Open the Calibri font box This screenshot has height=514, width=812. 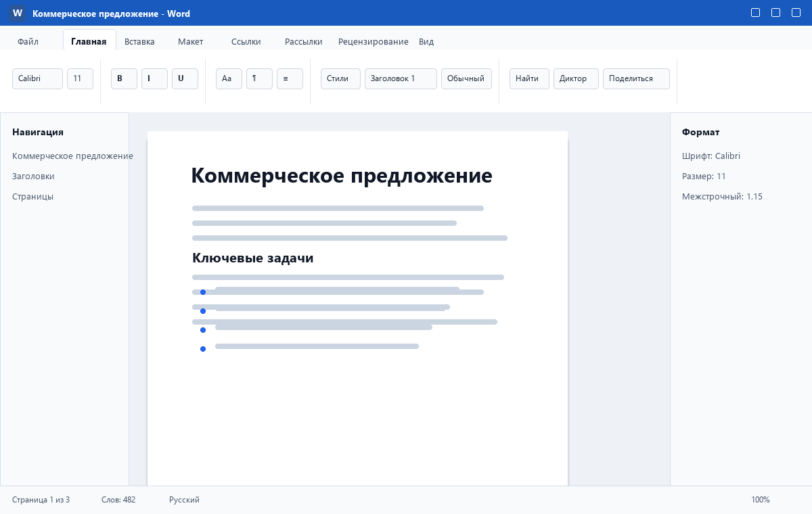[37, 78]
